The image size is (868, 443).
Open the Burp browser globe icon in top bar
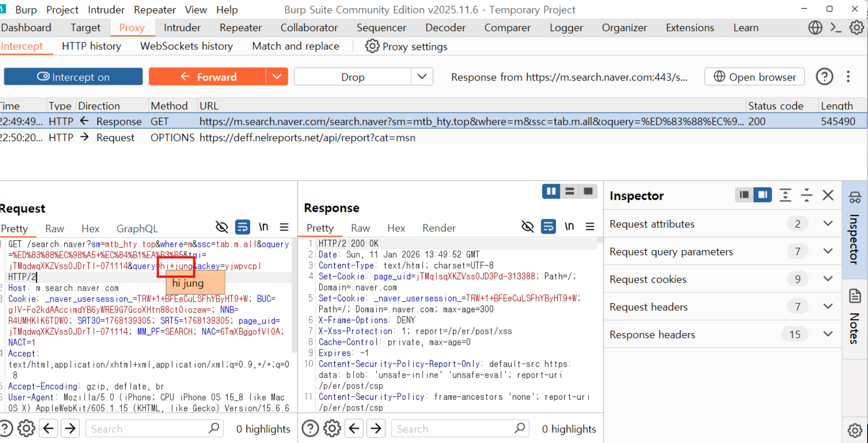pos(815,28)
